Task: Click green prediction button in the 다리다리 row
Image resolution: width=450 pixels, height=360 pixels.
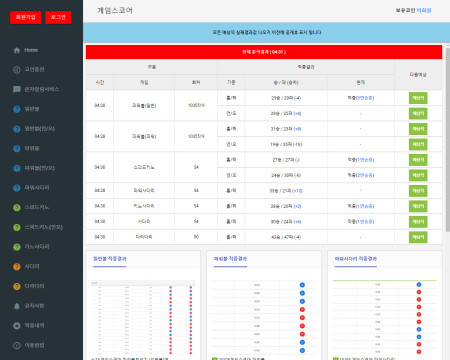Action: 418,237
